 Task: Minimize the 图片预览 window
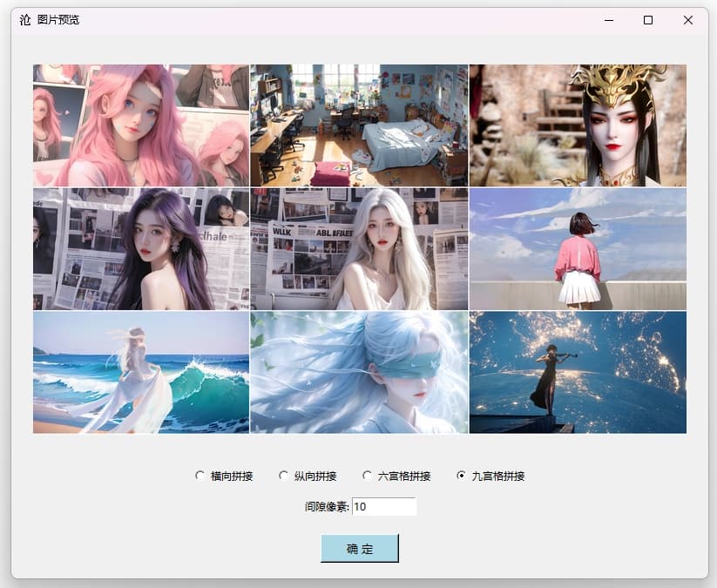coord(608,20)
